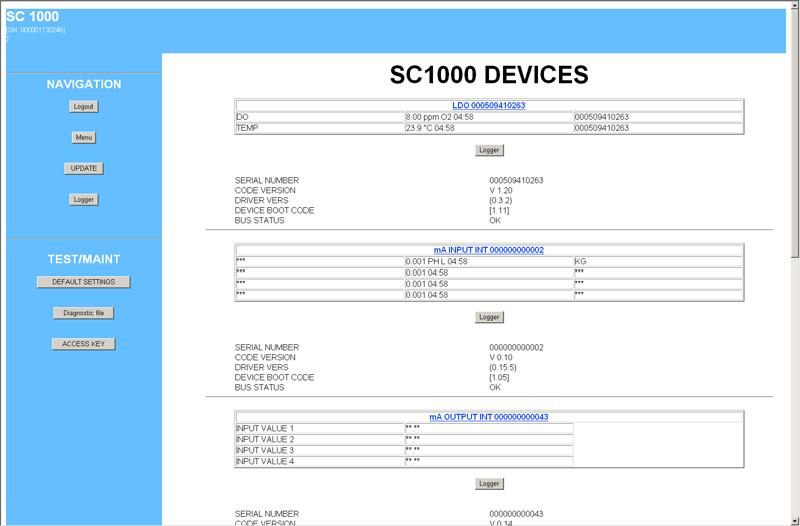This screenshot has height=526, width=800.
Task: Select the '23.9 °C 04:58' TEMP reading
Action: (x=430, y=128)
